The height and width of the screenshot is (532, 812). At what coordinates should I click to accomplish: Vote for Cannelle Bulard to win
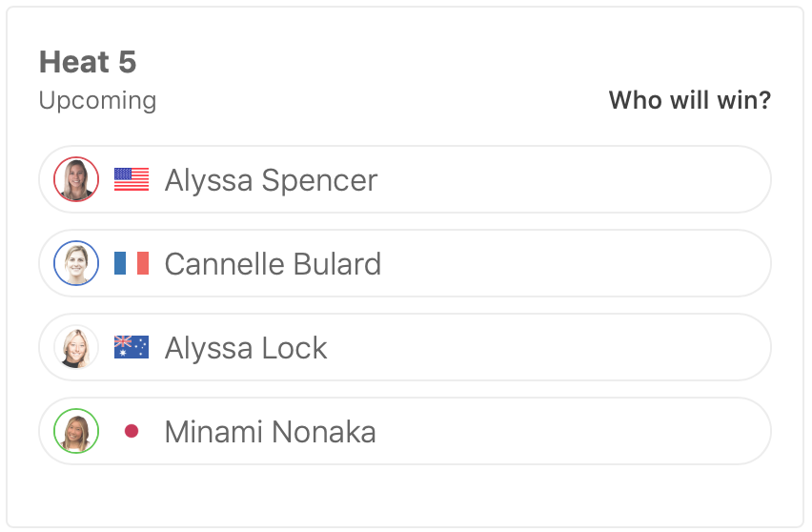(x=572, y=263)
